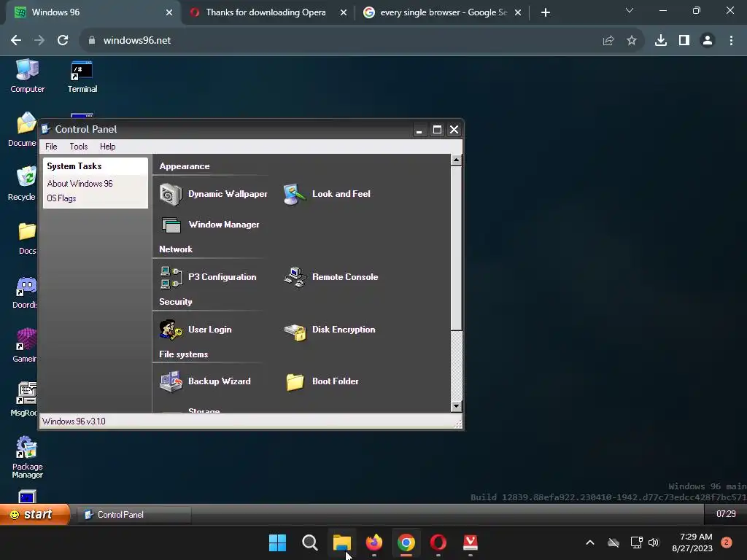Close the every single browser tab

pyautogui.click(x=518, y=13)
